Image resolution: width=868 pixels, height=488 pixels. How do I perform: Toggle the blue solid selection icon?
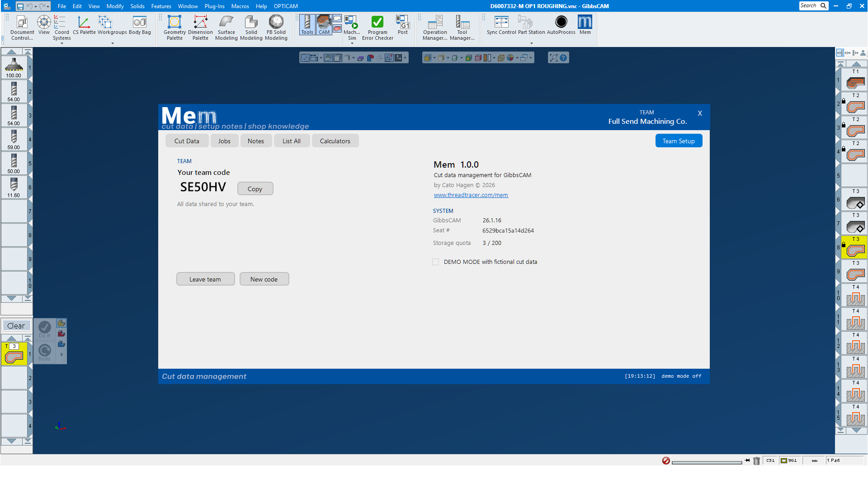[61, 344]
